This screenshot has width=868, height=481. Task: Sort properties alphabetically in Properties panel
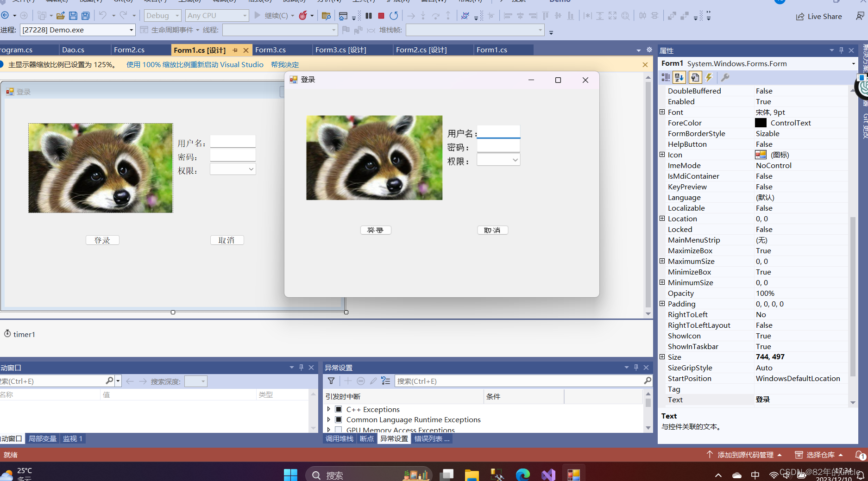click(679, 77)
